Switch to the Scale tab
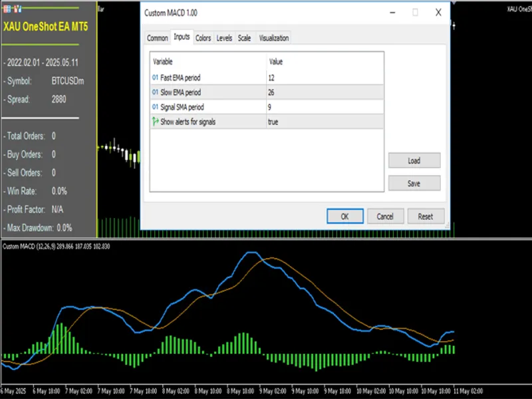The height and width of the screenshot is (399, 532). pos(244,38)
